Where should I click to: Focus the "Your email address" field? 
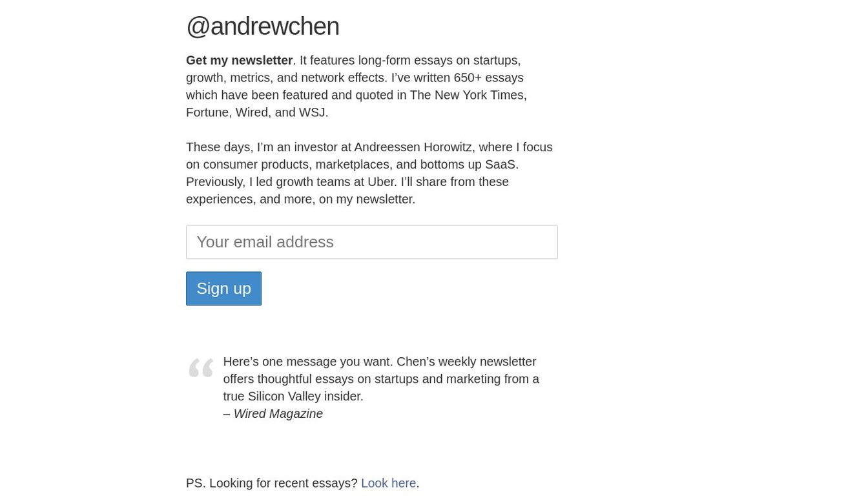pyautogui.click(x=371, y=242)
